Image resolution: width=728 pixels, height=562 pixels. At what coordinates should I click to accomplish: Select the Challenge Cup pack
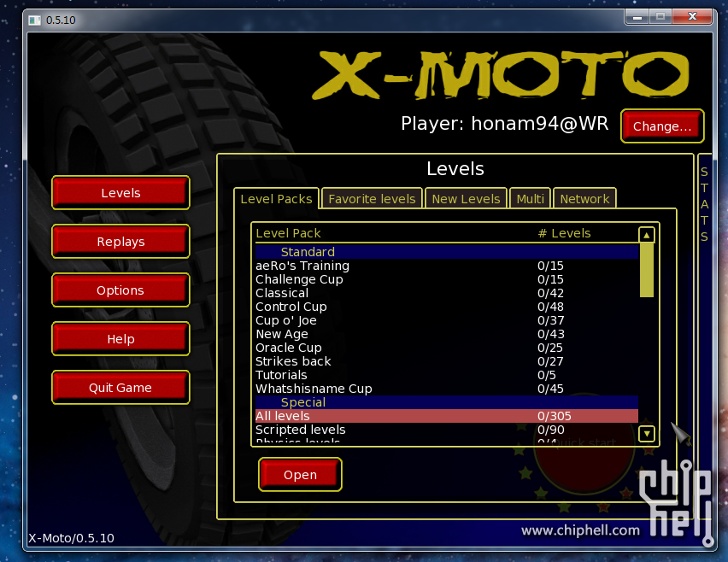447,279
